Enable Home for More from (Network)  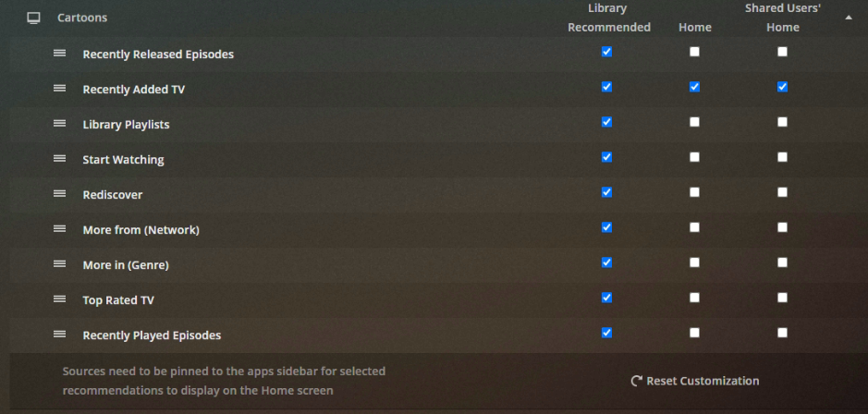[x=694, y=227]
